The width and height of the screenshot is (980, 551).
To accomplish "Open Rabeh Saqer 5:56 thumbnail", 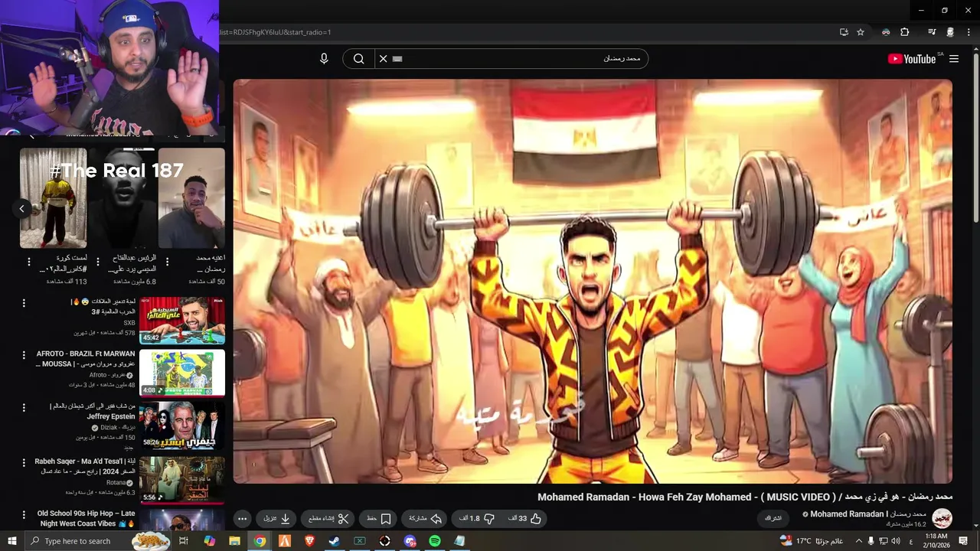I will click(182, 479).
